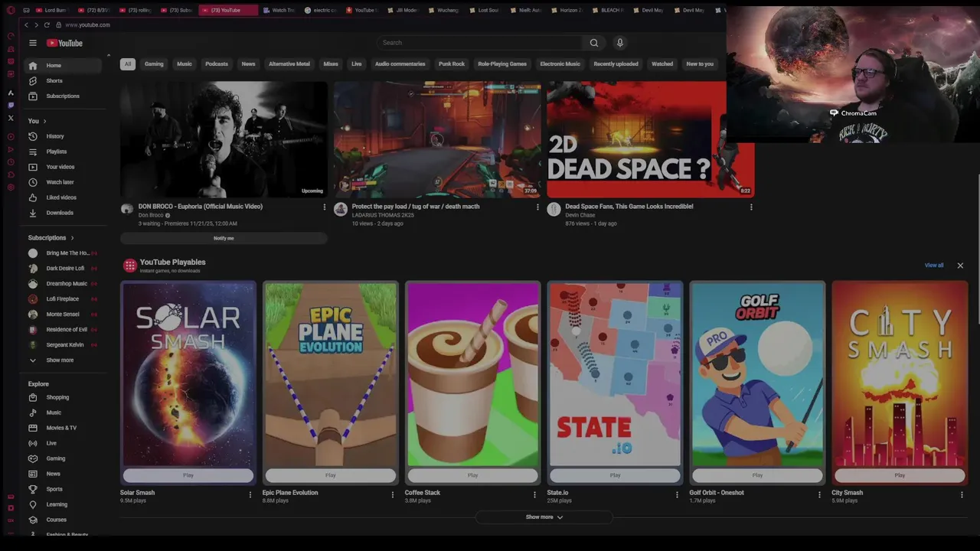Viewport: 980px width, 551px height.
Task: Open options menu for Coffee Stack game
Action: pyautogui.click(x=534, y=494)
